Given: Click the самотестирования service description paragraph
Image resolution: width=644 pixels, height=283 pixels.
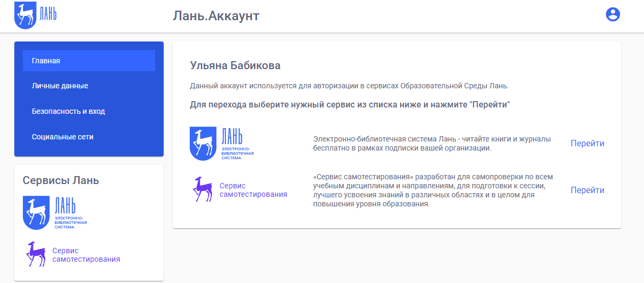Looking at the screenshot, I should [433, 190].
